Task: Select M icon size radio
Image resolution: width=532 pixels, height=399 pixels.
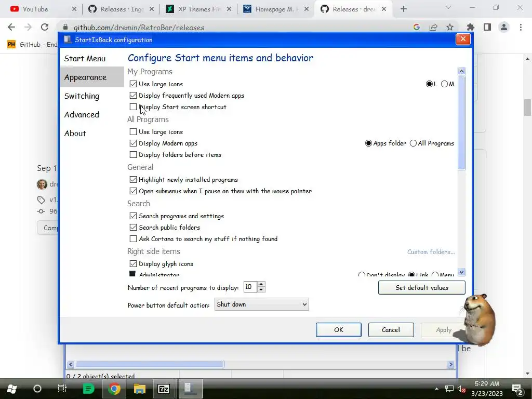Action: tap(445, 84)
